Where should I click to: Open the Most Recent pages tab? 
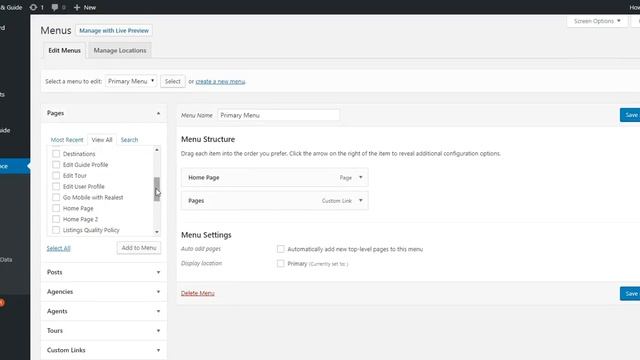click(x=67, y=140)
